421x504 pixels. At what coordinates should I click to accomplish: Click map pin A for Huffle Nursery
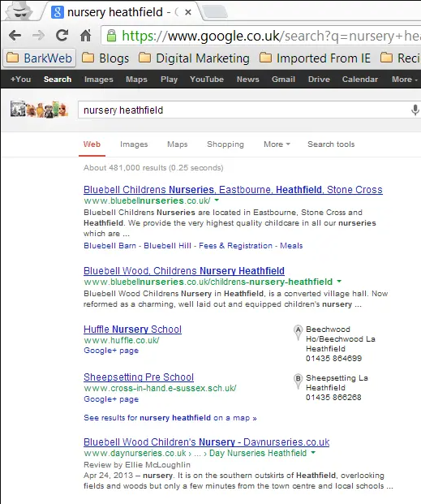tap(298, 333)
